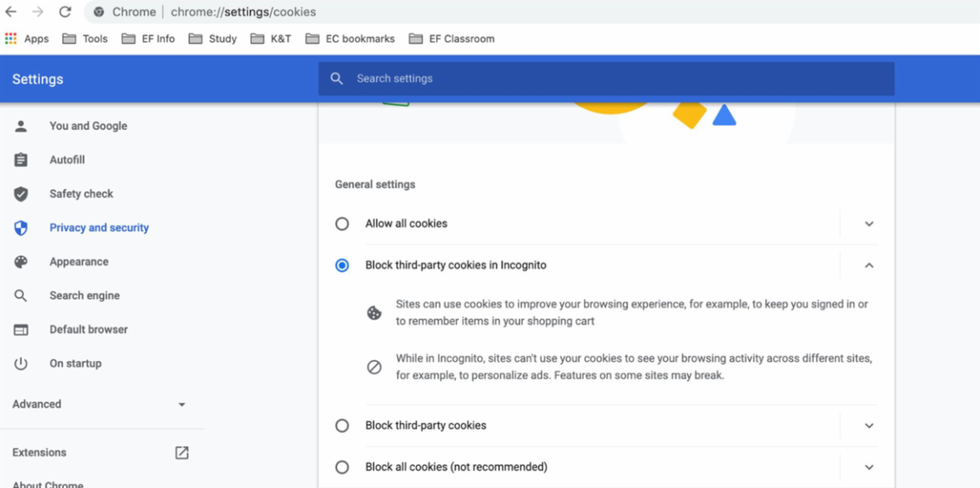Screen dimensions: 980x488
Task: Click the Safety check shield icon
Action: pyautogui.click(x=21, y=194)
